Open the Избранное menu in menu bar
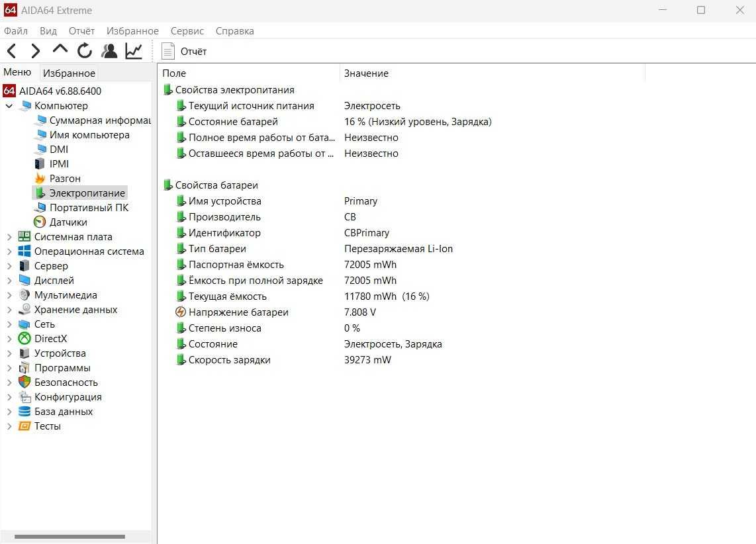756x544 pixels. point(132,31)
